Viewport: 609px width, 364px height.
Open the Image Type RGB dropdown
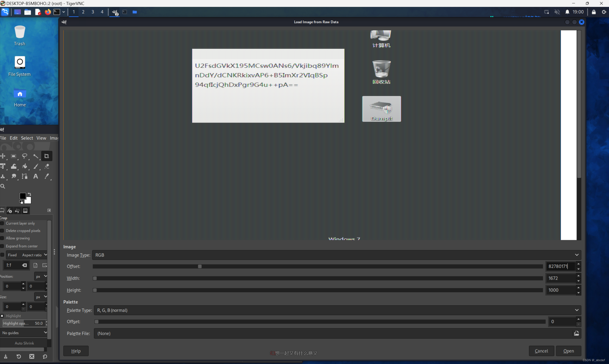[x=336, y=255]
